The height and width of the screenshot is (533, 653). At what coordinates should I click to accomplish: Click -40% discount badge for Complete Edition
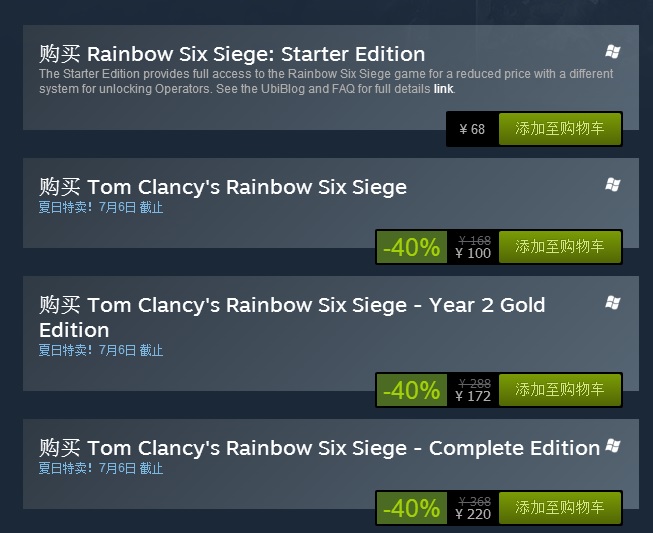pos(411,508)
